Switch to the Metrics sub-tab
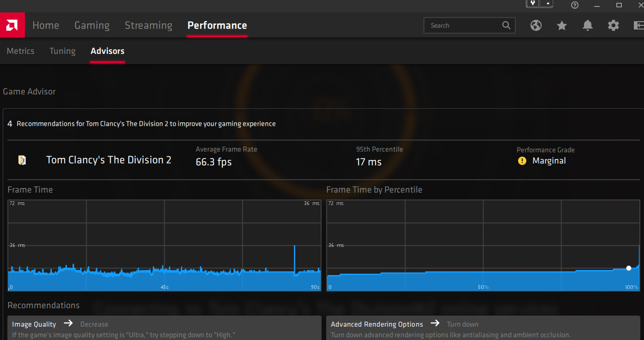The width and height of the screenshot is (644, 340). click(x=21, y=51)
